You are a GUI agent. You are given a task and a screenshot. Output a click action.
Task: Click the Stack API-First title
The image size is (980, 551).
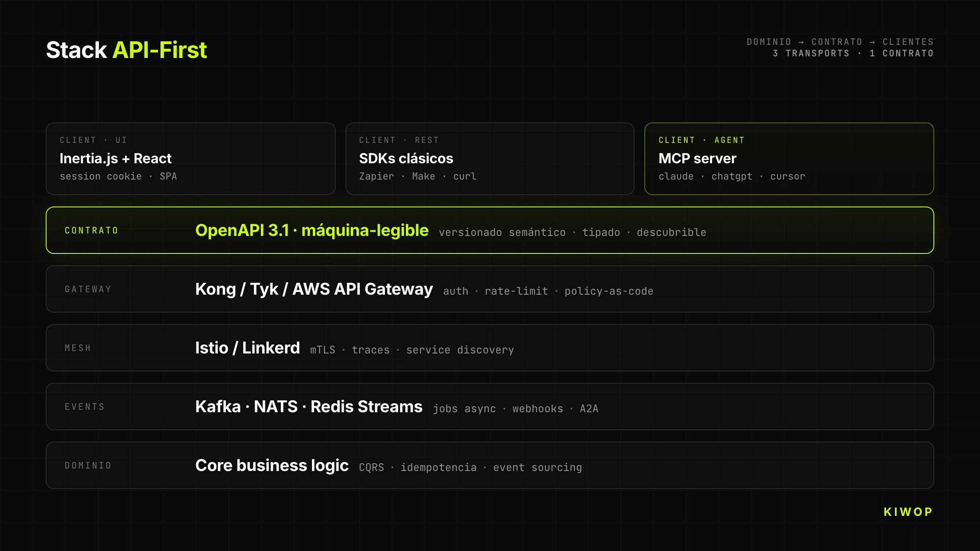click(x=126, y=50)
